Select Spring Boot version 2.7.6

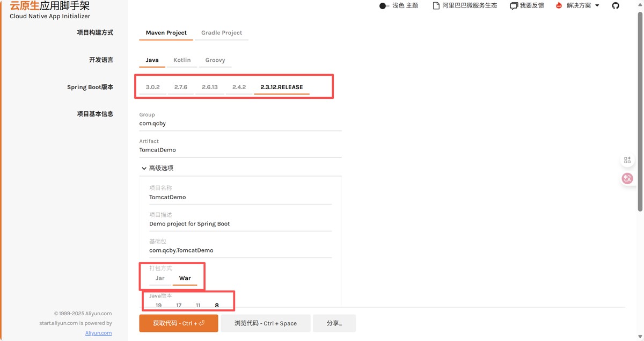[x=181, y=87]
